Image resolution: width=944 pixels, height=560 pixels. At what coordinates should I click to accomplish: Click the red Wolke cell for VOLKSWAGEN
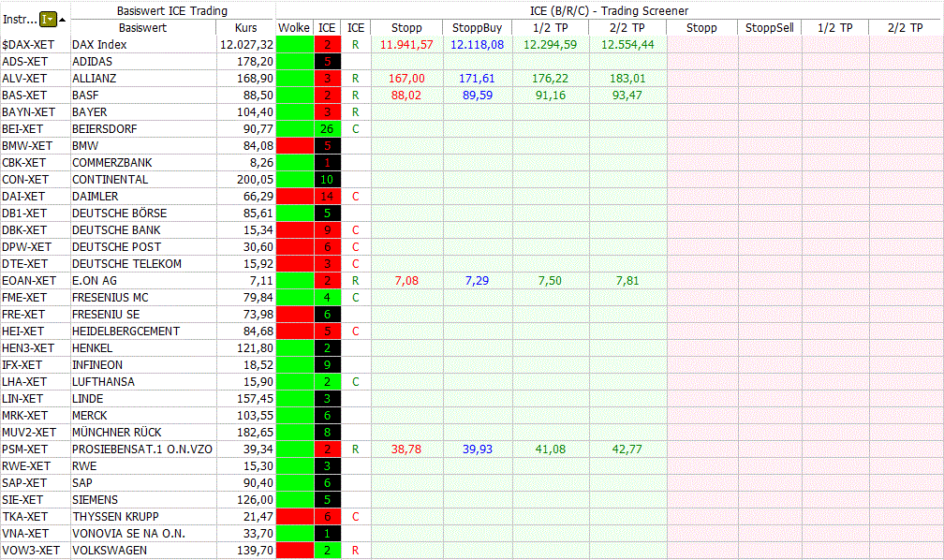tap(295, 551)
